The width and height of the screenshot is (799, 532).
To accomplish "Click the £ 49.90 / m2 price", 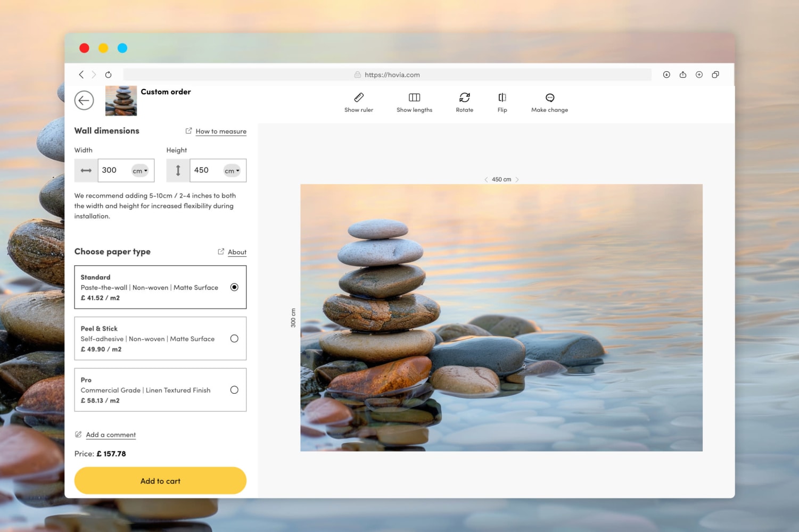I will tap(101, 350).
